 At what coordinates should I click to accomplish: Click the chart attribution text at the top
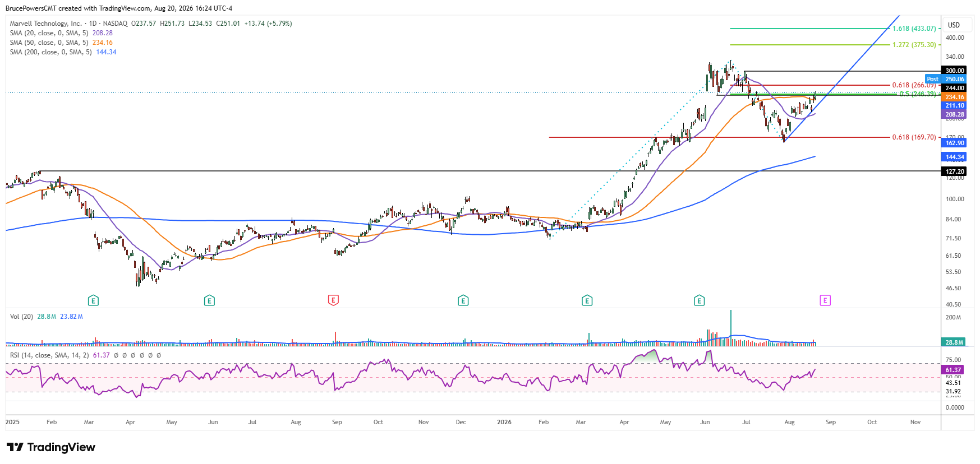click(x=119, y=8)
